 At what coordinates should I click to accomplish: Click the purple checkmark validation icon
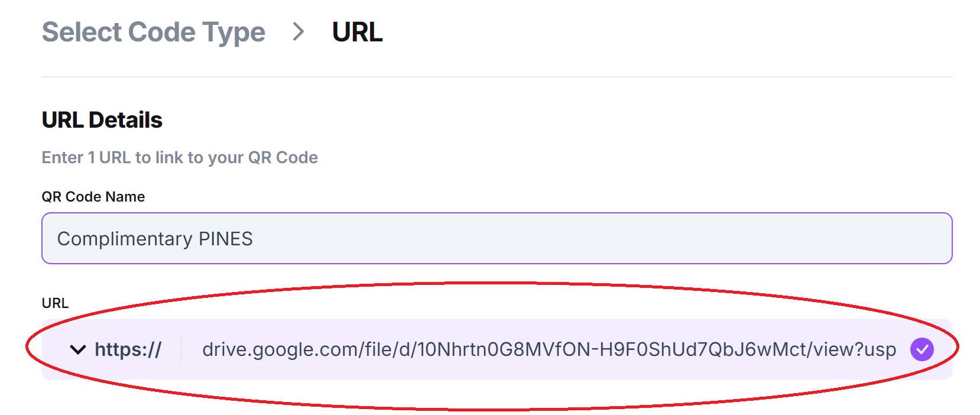(921, 349)
